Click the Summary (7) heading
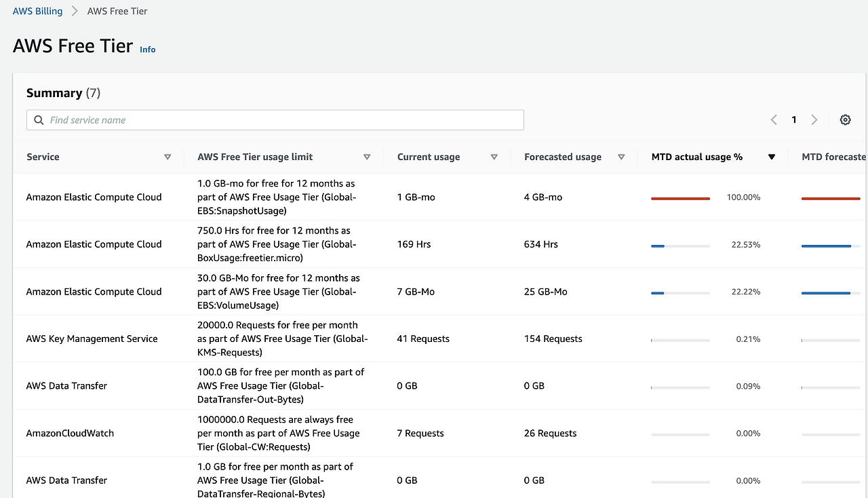Image resolution: width=868 pixels, height=498 pixels. 63,93
